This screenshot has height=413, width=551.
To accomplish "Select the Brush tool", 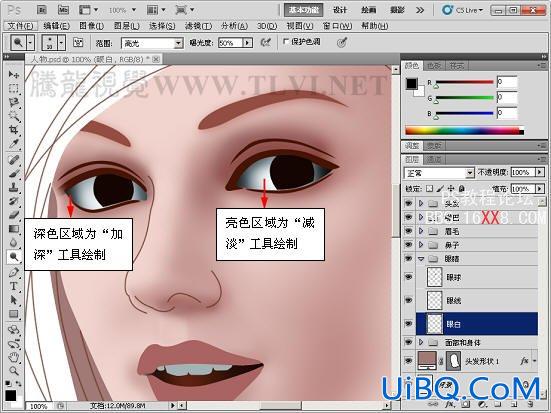I will pos(14,174).
